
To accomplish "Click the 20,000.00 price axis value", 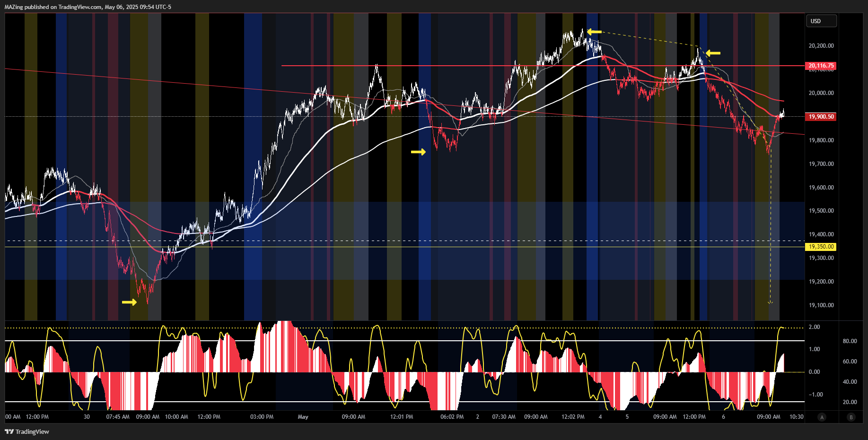I will 821,93.
